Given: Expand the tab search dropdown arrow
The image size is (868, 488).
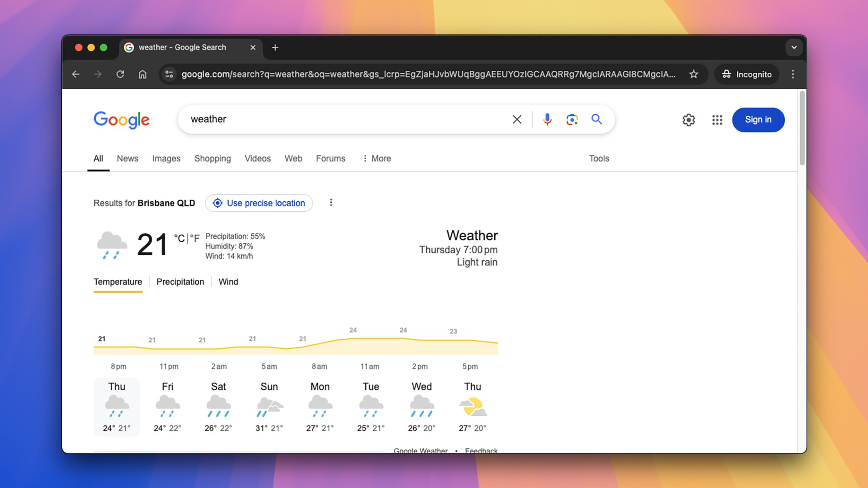Looking at the screenshot, I should pyautogui.click(x=794, y=47).
